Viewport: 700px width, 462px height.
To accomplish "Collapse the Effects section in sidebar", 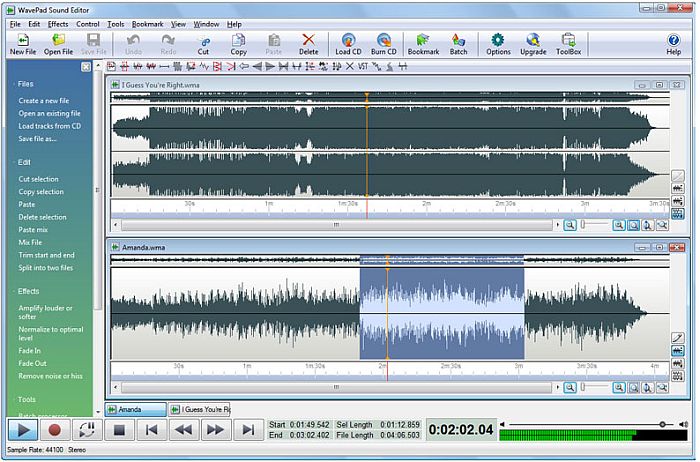I will [29, 291].
